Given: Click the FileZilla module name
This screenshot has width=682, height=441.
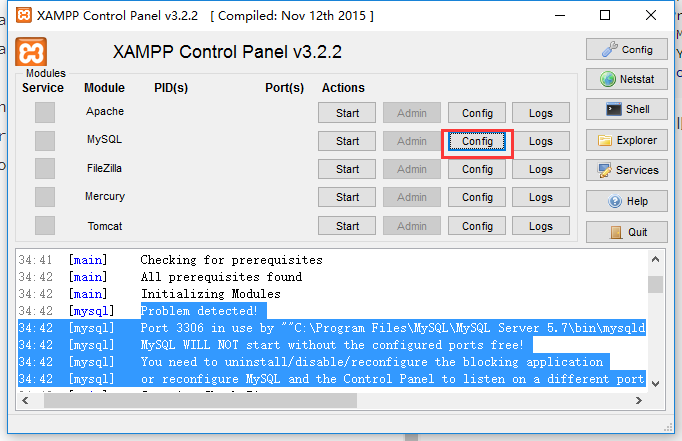Looking at the screenshot, I should 104,168.
